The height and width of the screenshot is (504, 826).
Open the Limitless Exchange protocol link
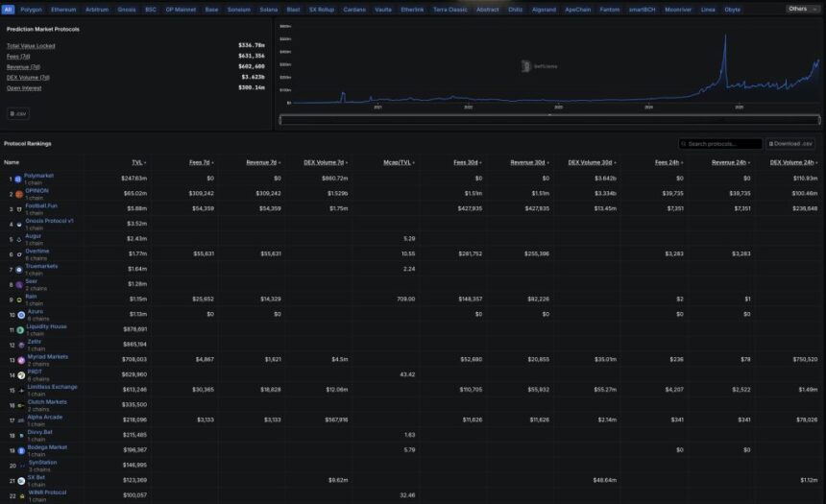click(x=51, y=387)
